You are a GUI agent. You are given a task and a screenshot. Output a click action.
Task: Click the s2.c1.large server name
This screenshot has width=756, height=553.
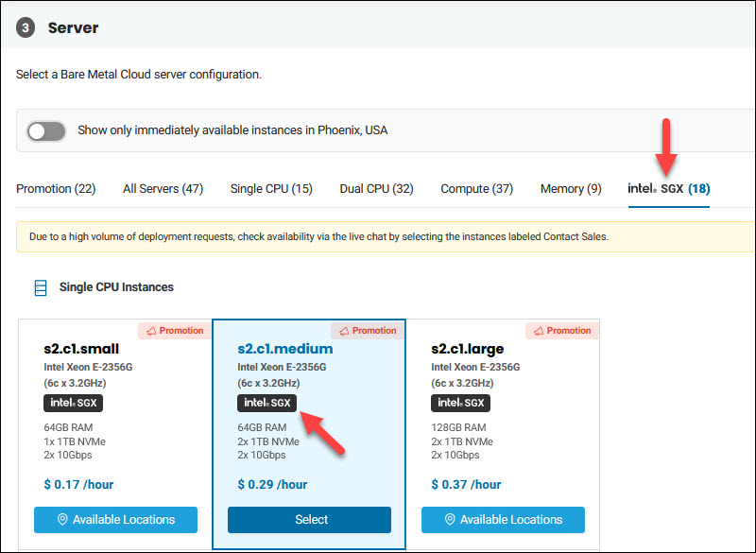467,349
